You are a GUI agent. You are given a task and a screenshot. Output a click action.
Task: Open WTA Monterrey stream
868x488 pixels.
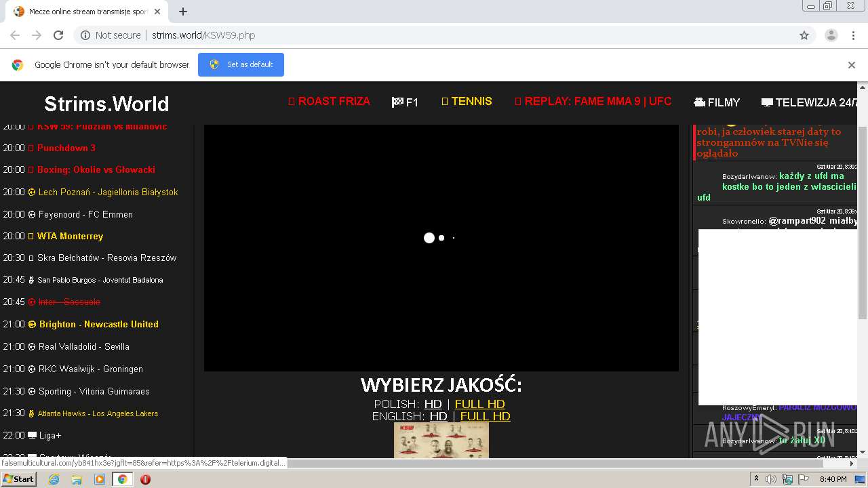click(70, 236)
